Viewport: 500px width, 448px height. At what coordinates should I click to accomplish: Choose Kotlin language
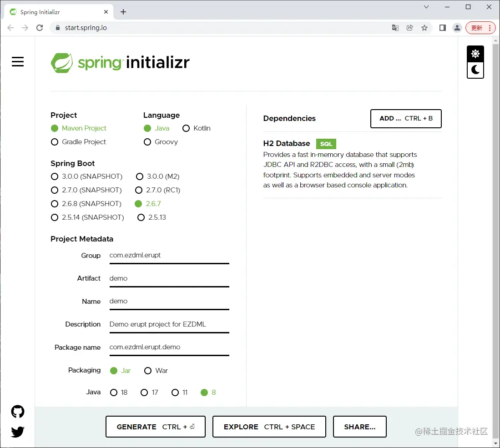pos(197,128)
